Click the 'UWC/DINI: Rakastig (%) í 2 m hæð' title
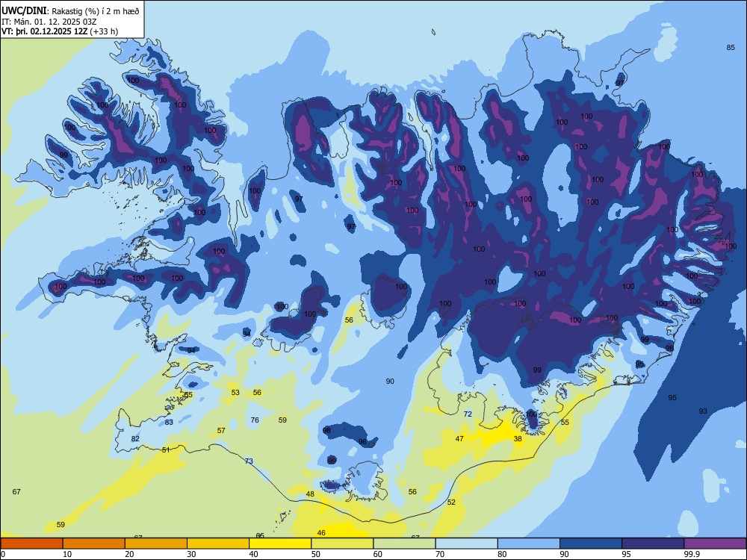 point(70,11)
